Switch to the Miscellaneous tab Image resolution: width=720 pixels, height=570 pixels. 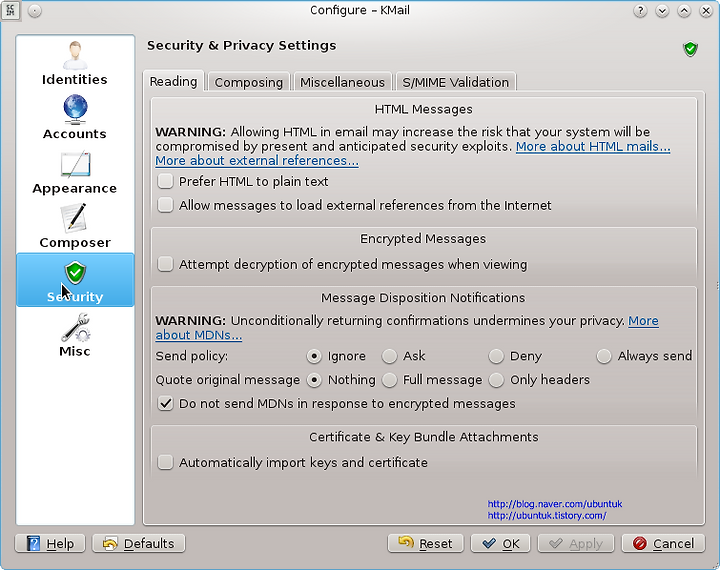click(x=343, y=82)
